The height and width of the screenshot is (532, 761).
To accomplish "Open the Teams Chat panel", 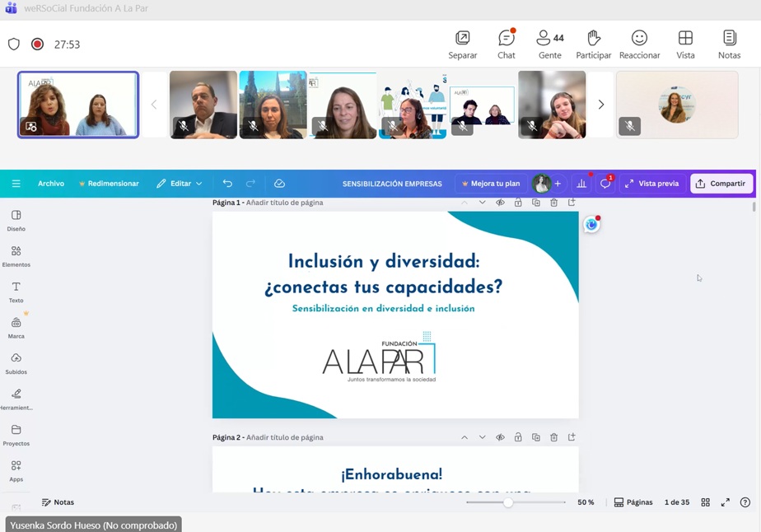I will click(506, 44).
